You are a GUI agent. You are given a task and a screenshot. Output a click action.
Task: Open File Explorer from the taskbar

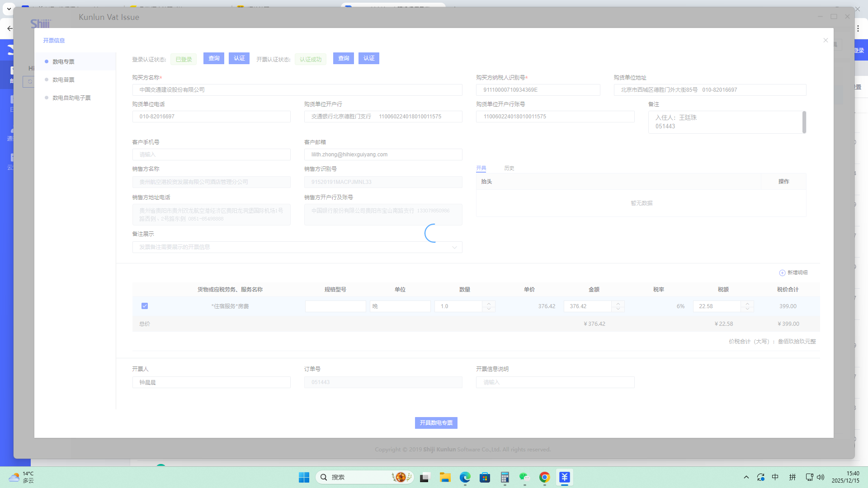pyautogui.click(x=445, y=477)
